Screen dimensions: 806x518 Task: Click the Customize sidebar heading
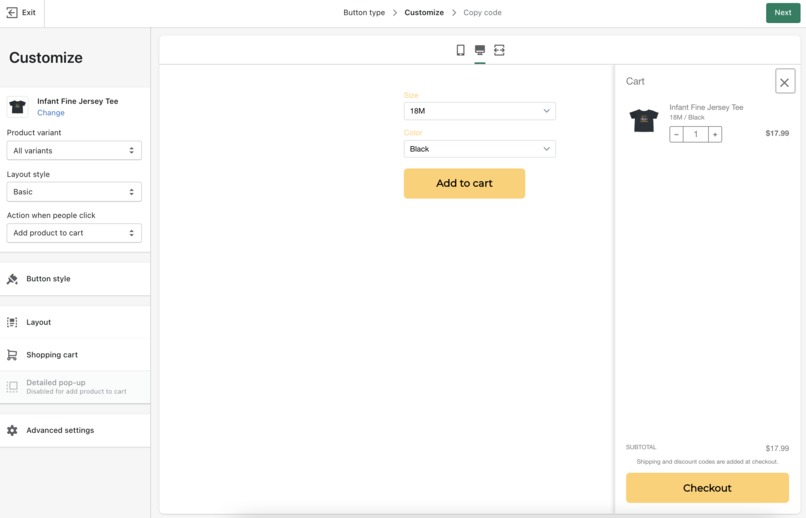[x=46, y=58]
